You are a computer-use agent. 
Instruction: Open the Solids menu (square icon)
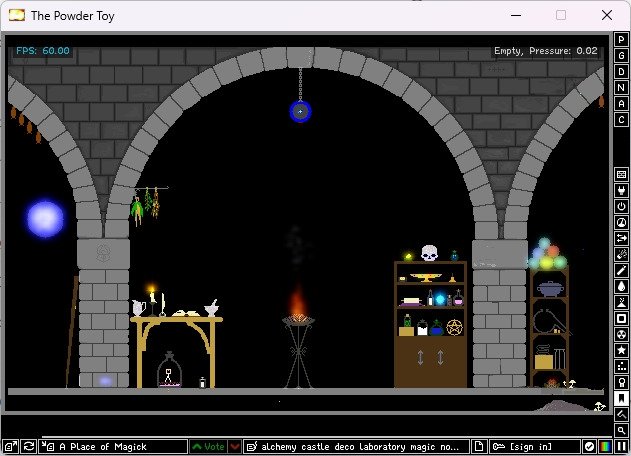pyautogui.click(x=621, y=318)
